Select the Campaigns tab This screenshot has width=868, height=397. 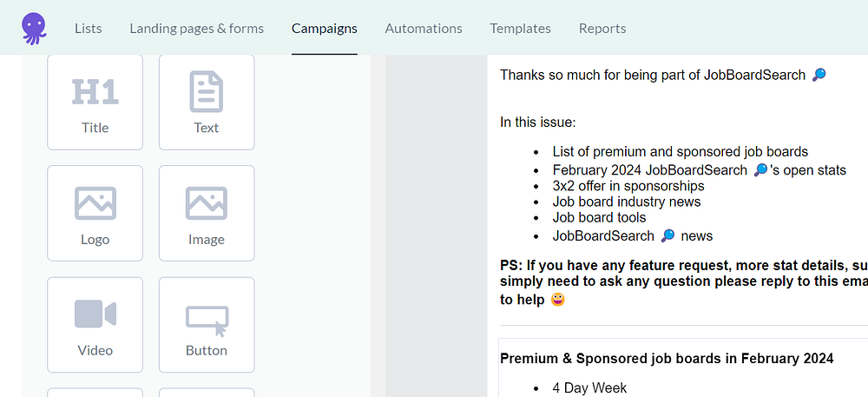[x=324, y=28]
